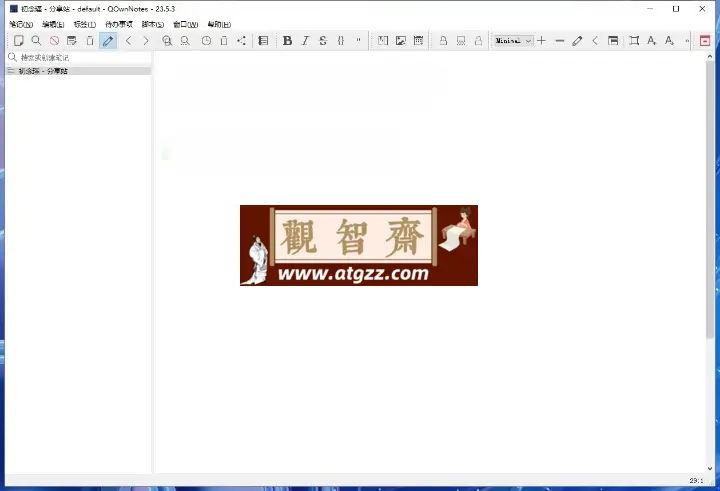Click the 23:1 cursor position status
The height and width of the screenshot is (491, 720).
point(696,480)
